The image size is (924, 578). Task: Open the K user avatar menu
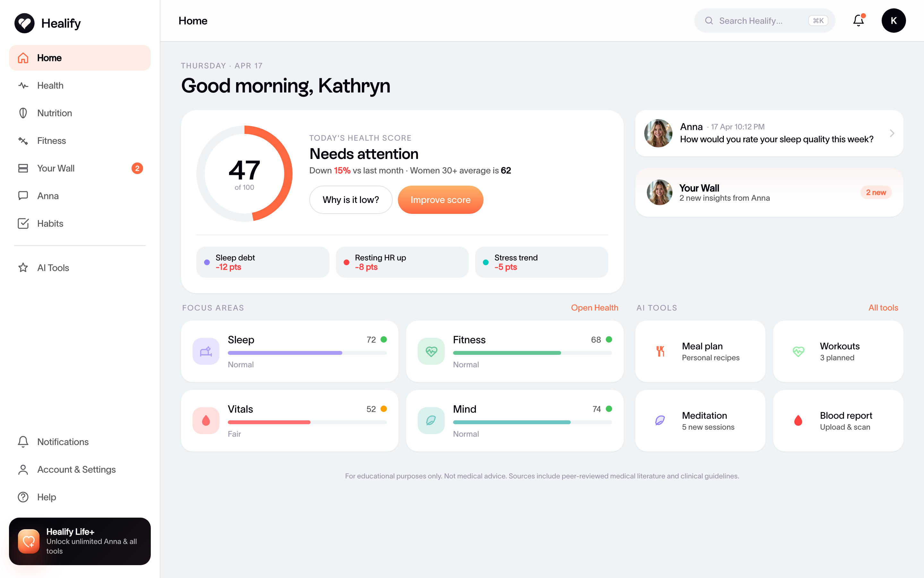[894, 21]
